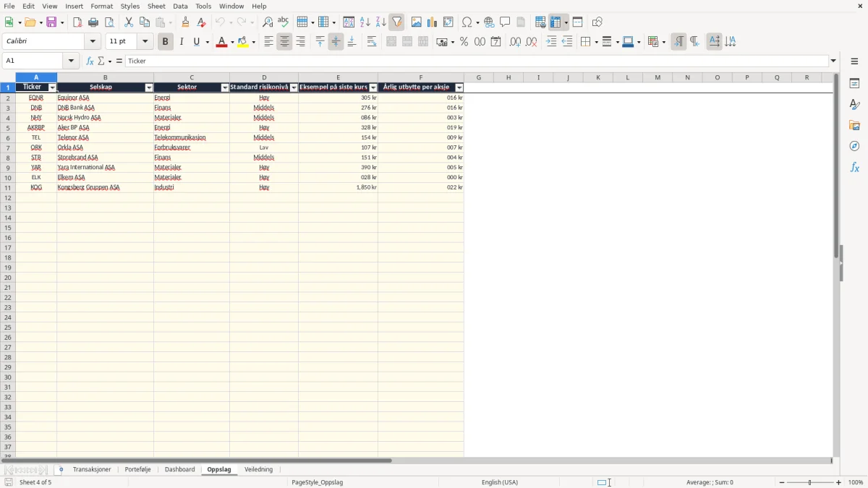
Task: Open the Data menu
Action: pos(180,6)
